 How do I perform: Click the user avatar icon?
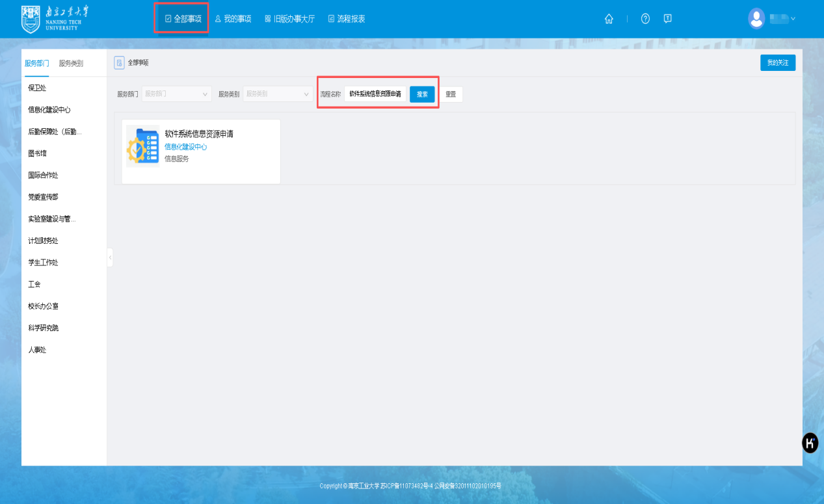coord(756,18)
